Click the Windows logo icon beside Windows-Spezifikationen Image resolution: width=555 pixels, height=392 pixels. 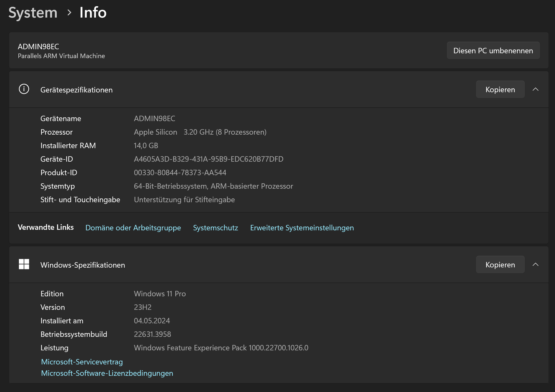click(24, 264)
